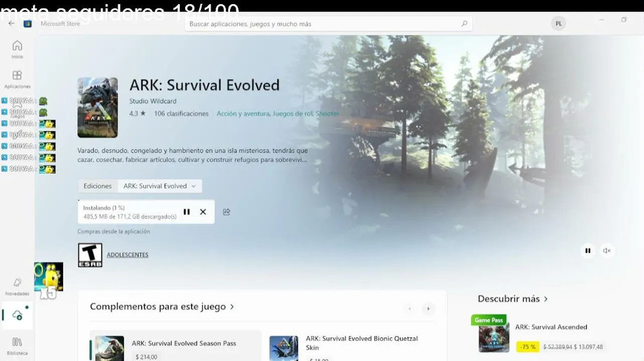This screenshot has width=644, height=361.
Task: Click the 4,3 star rating
Action: [137, 114]
